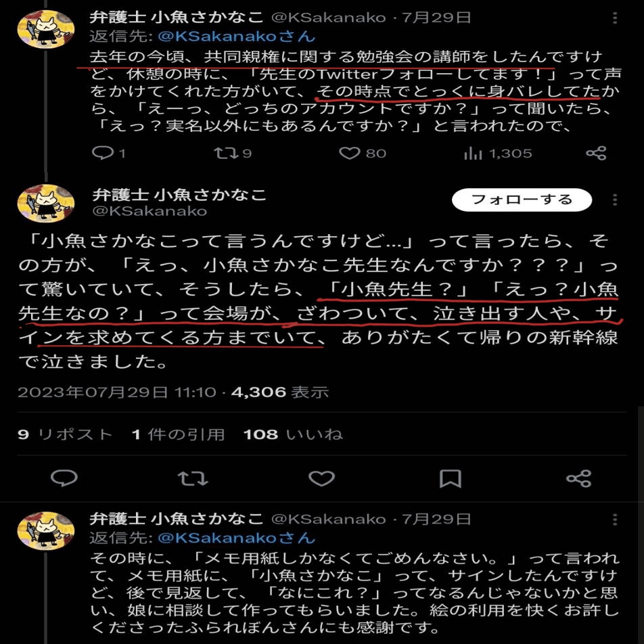Click the repost icon showing 9 on first tweet

(x=225, y=153)
